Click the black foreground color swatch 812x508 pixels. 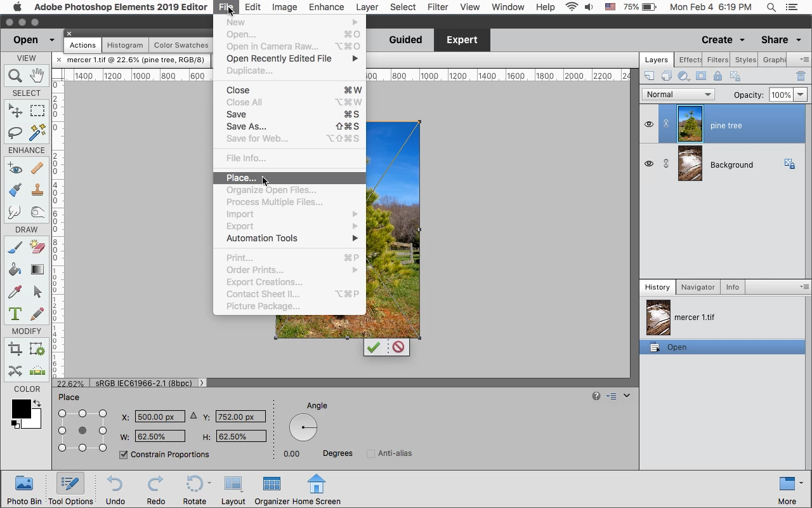[x=20, y=409]
